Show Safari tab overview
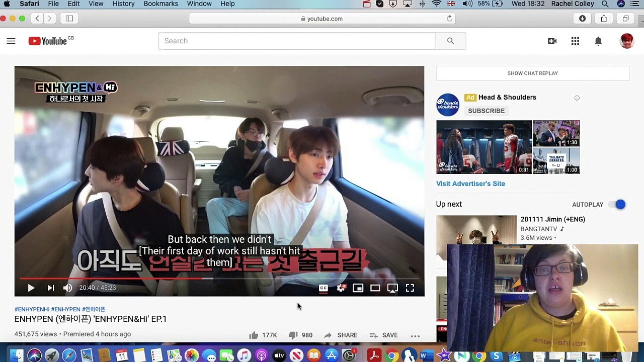The height and width of the screenshot is (362, 644). (x=625, y=19)
